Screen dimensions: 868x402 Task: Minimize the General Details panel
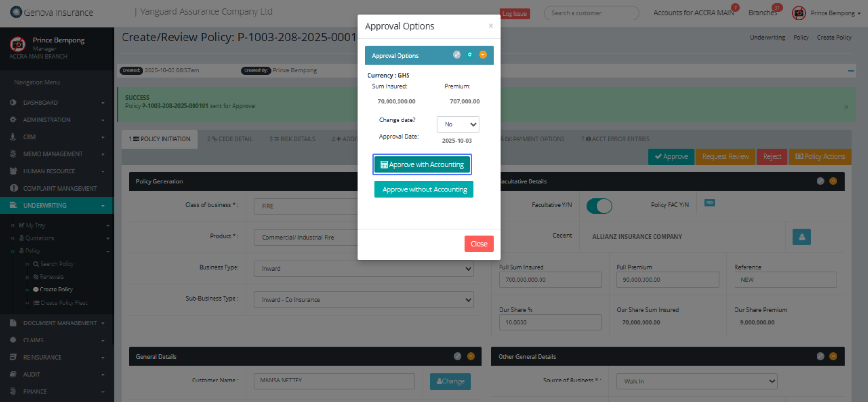[470, 356]
